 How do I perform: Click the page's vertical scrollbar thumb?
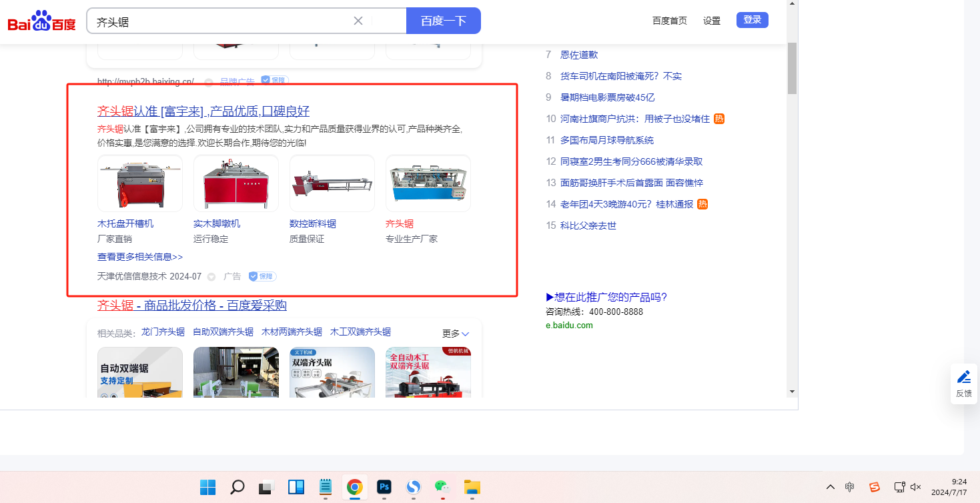coord(792,68)
